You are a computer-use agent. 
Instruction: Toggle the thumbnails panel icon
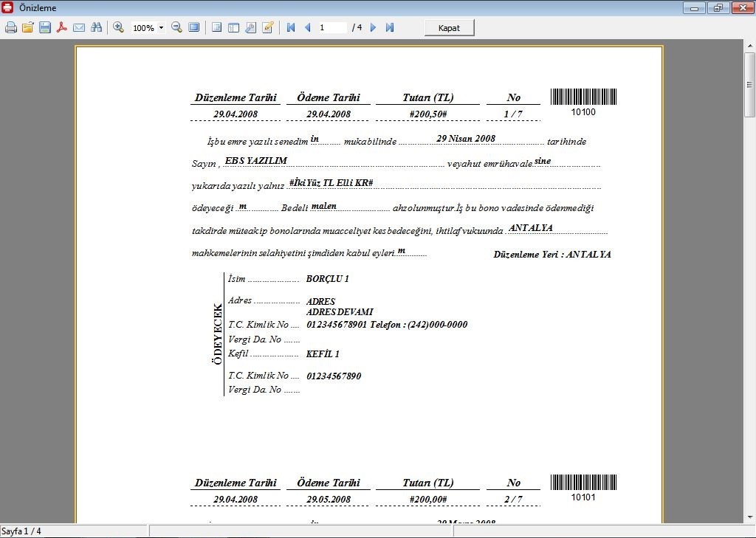233,27
